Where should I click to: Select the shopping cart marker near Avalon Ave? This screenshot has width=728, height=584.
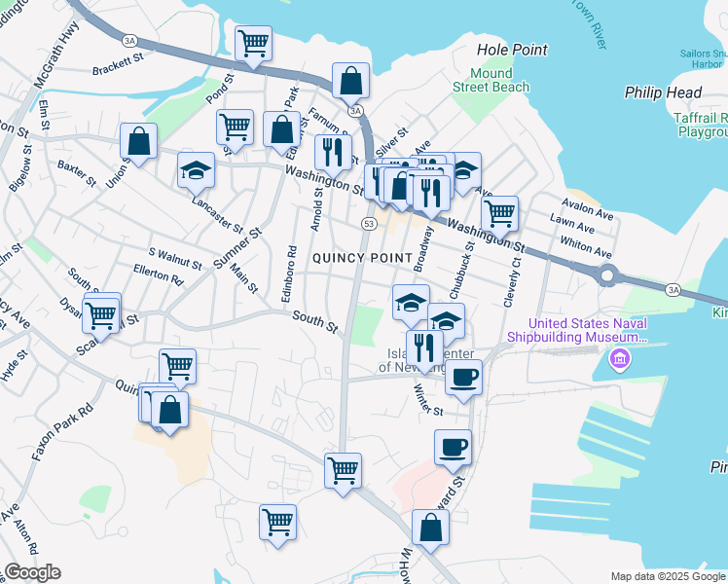pos(499,213)
